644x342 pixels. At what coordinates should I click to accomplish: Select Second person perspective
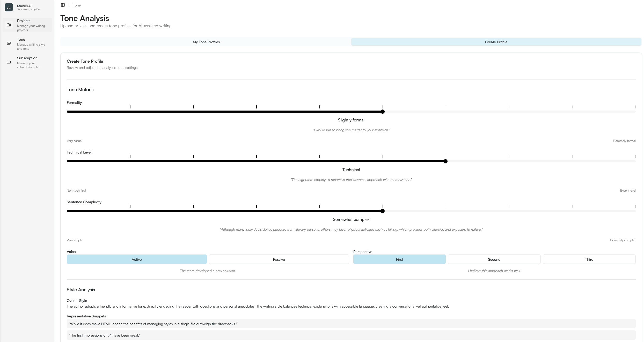tap(494, 259)
